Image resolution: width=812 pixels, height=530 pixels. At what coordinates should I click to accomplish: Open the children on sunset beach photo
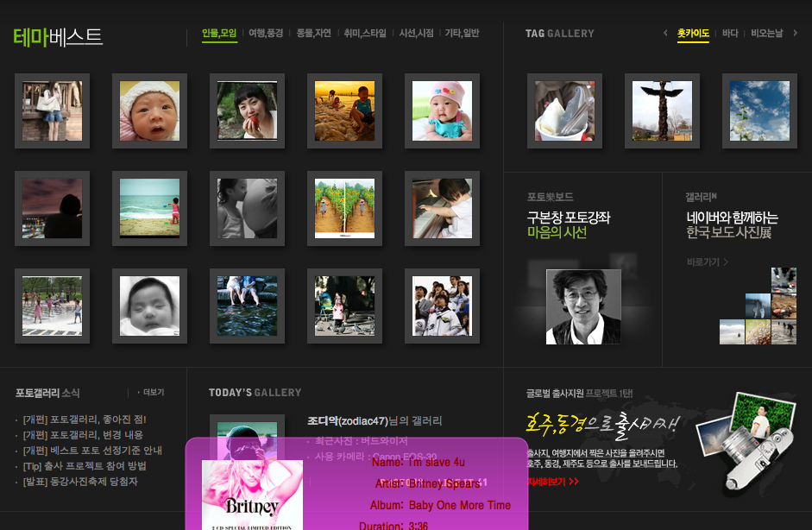point(344,110)
